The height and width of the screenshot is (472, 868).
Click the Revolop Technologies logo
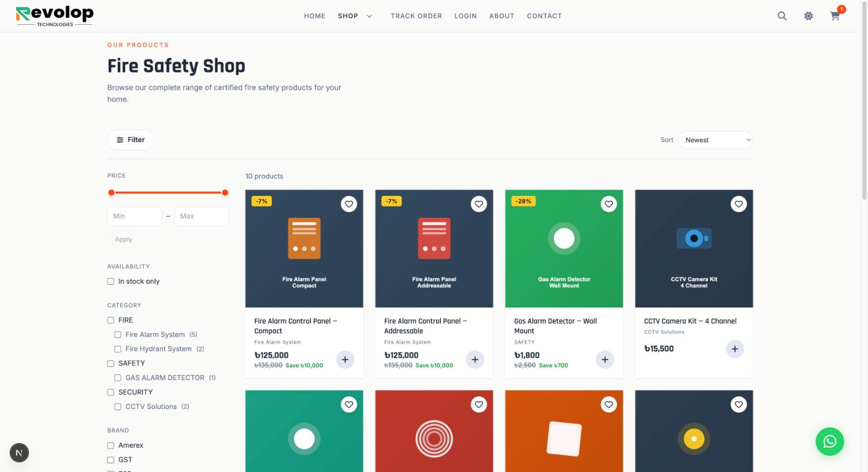point(54,16)
